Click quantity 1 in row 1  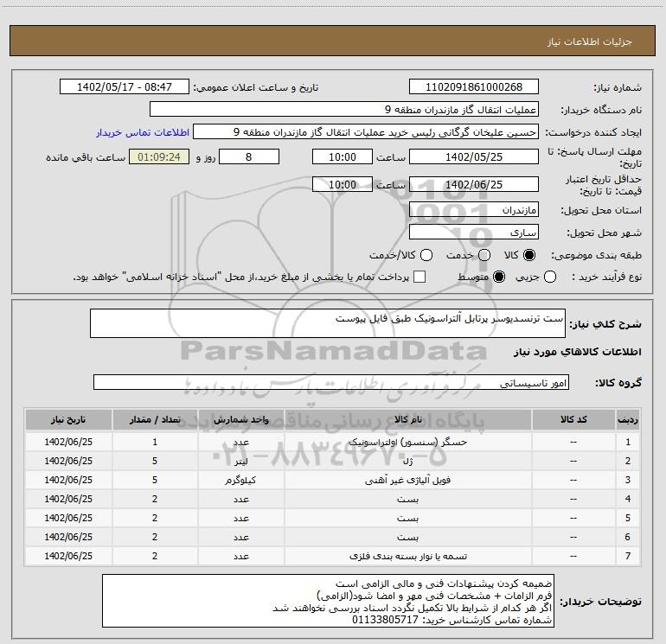pyautogui.click(x=155, y=442)
